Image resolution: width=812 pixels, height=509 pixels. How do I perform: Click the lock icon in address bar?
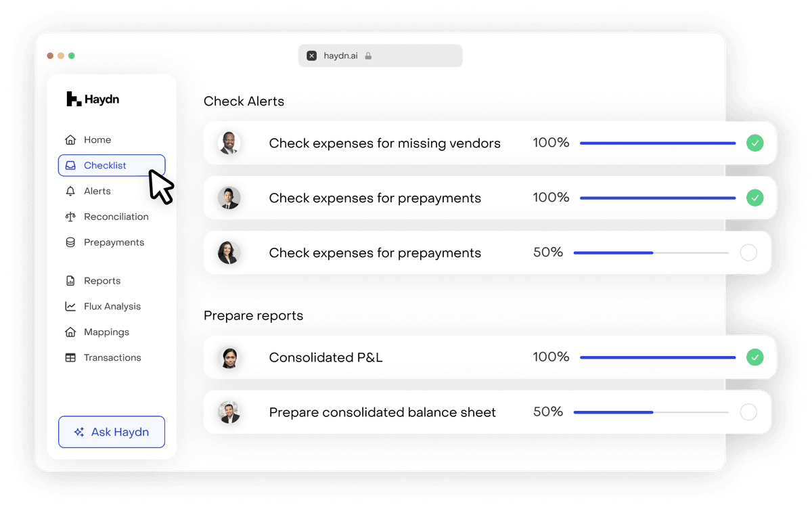pos(368,56)
